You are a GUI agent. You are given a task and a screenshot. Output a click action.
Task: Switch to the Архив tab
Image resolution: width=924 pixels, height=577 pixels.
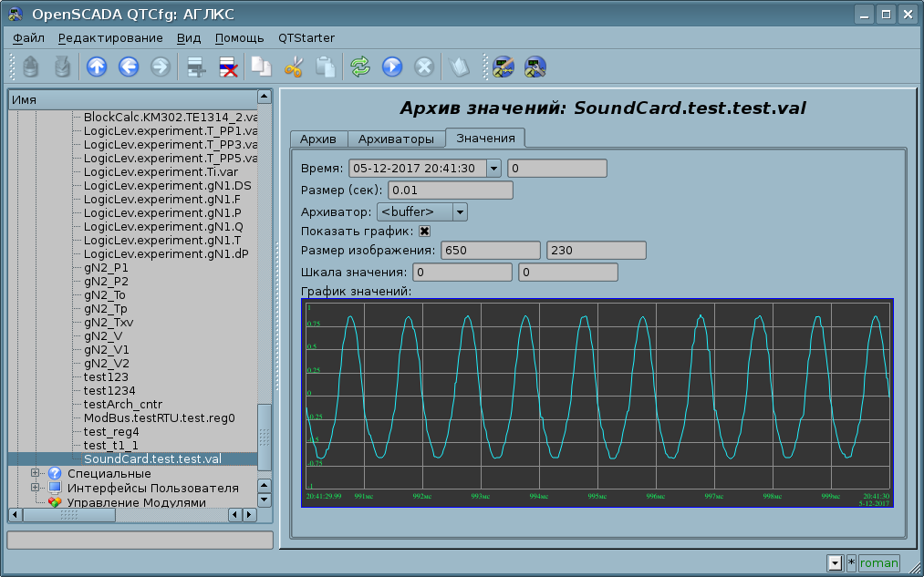pos(318,139)
